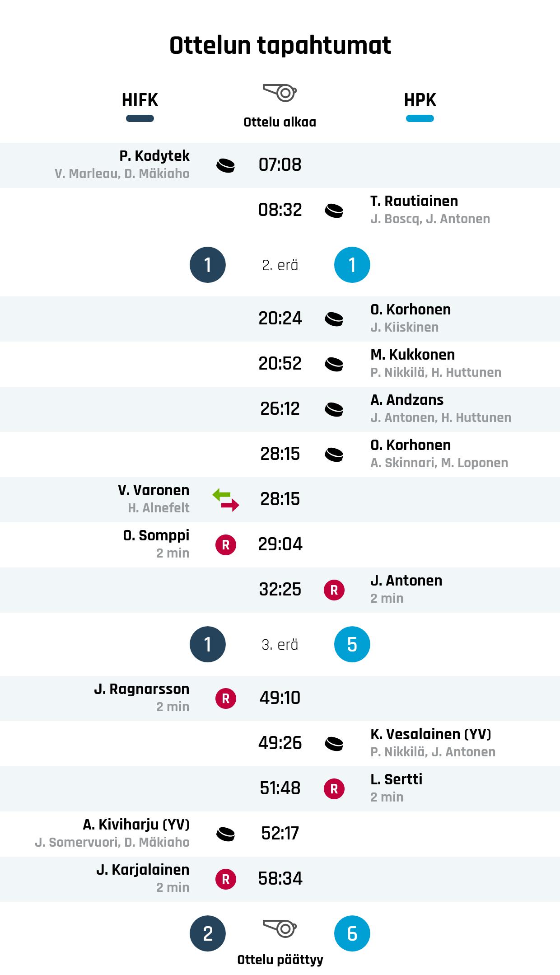Click the puck icon at 07:08
The width and height of the screenshot is (560, 975).
[225, 165]
